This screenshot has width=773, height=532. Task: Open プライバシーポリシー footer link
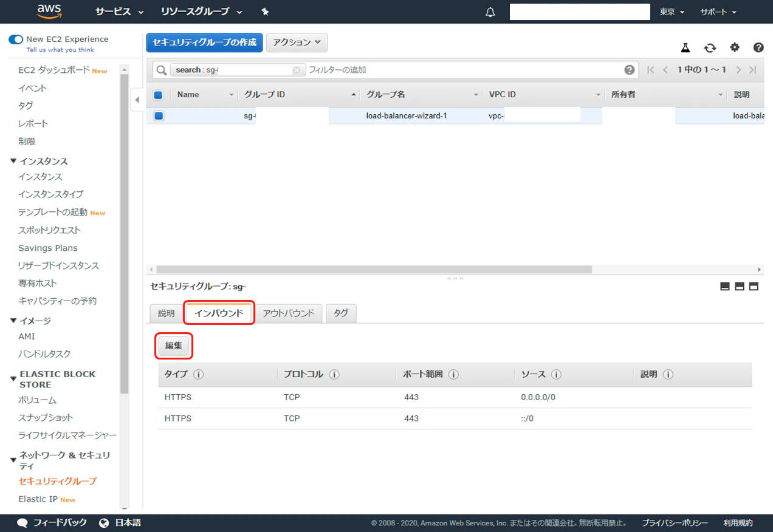675,523
